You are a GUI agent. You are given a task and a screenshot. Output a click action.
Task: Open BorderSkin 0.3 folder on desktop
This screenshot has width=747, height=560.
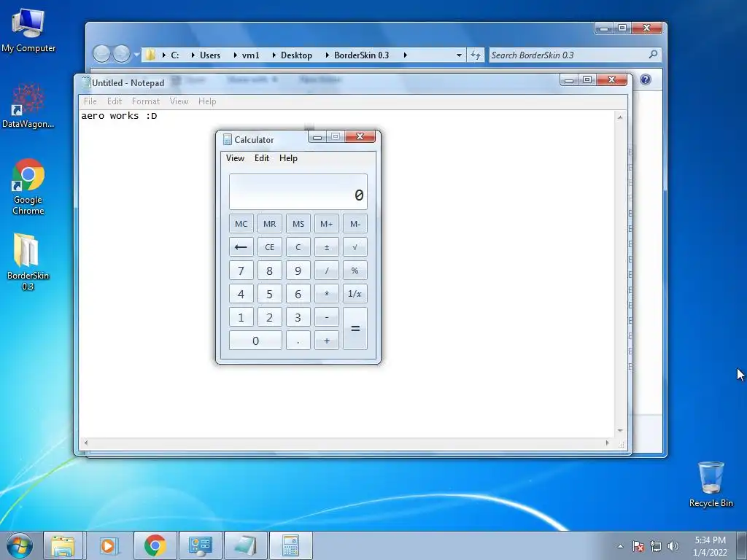tap(28, 262)
